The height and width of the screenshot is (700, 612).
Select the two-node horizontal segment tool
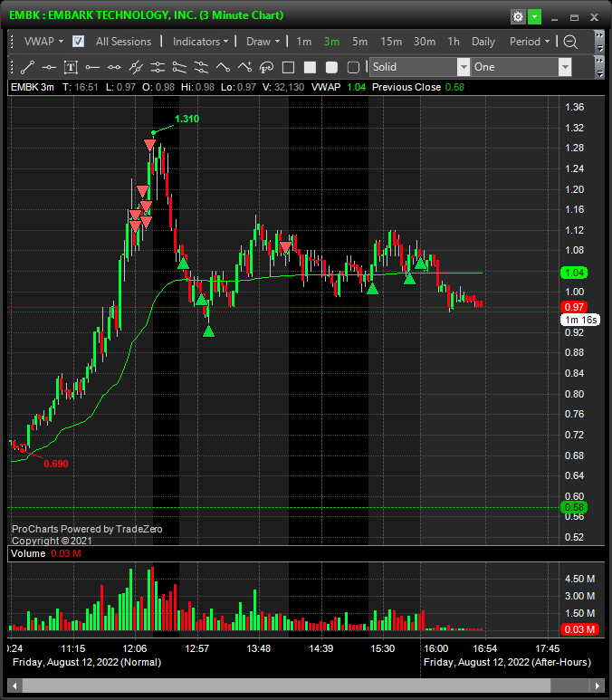[x=114, y=67]
